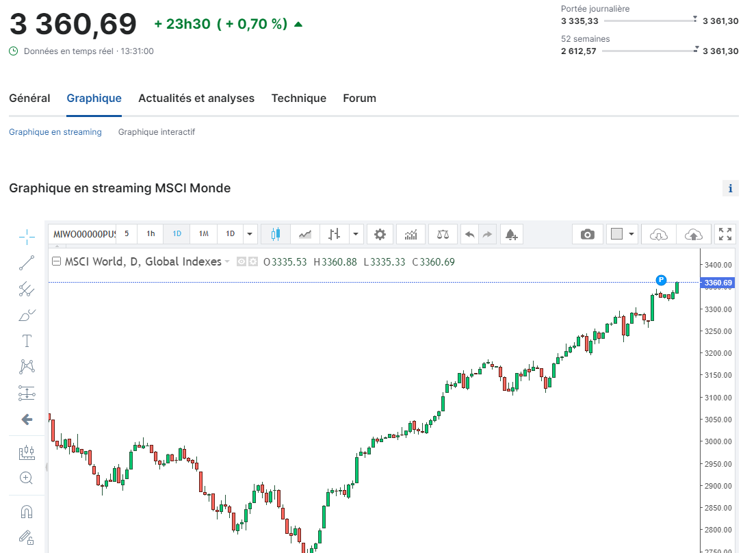
Task: Activate the zoom-in magnifier tool
Action: [x=27, y=478]
